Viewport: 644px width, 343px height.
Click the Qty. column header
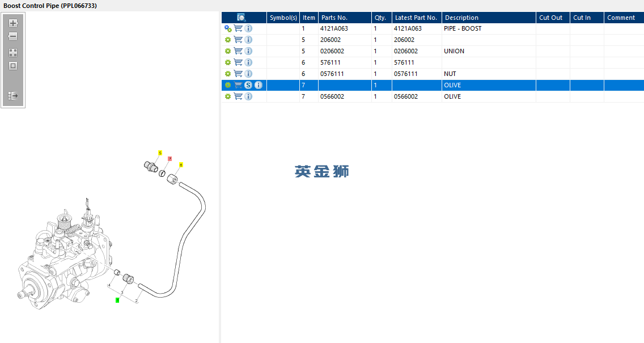click(x=382, y=18)
